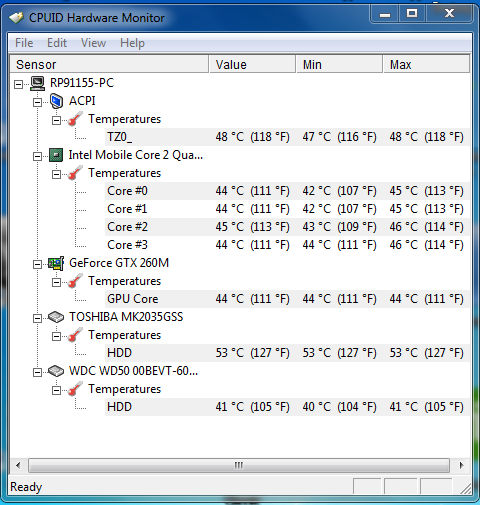Collapse the GeForce GTX 260M node

(38, 264)
